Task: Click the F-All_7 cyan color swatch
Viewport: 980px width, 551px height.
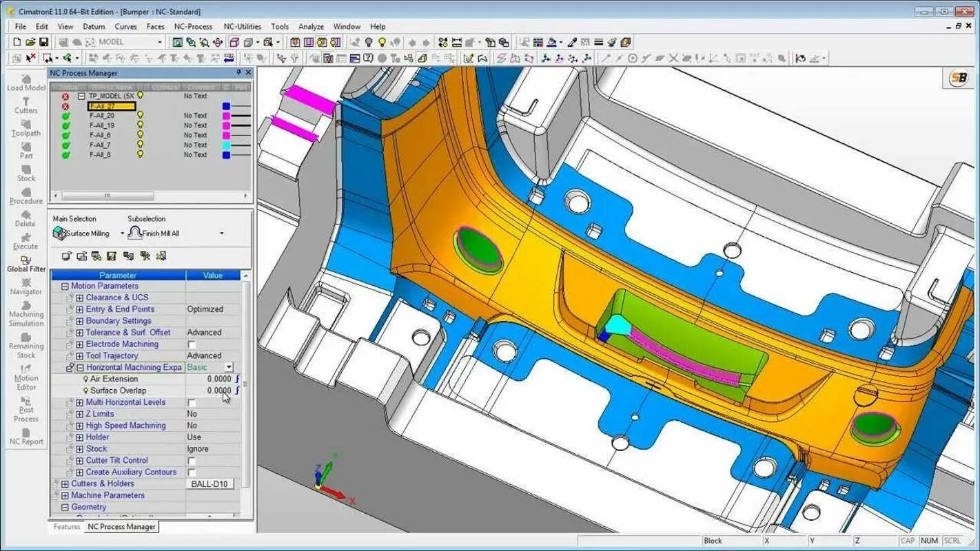Action: pyautogui.click(x=226, y=145)
